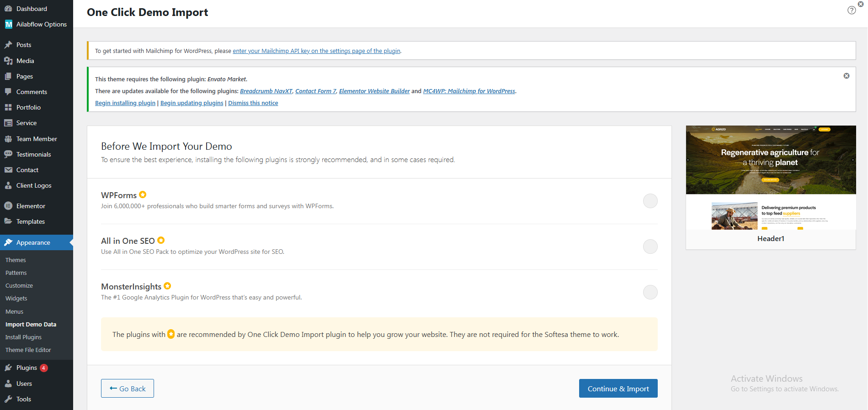Click the Begin updating plugins link
868x410 pixels.
click(192, 103)
